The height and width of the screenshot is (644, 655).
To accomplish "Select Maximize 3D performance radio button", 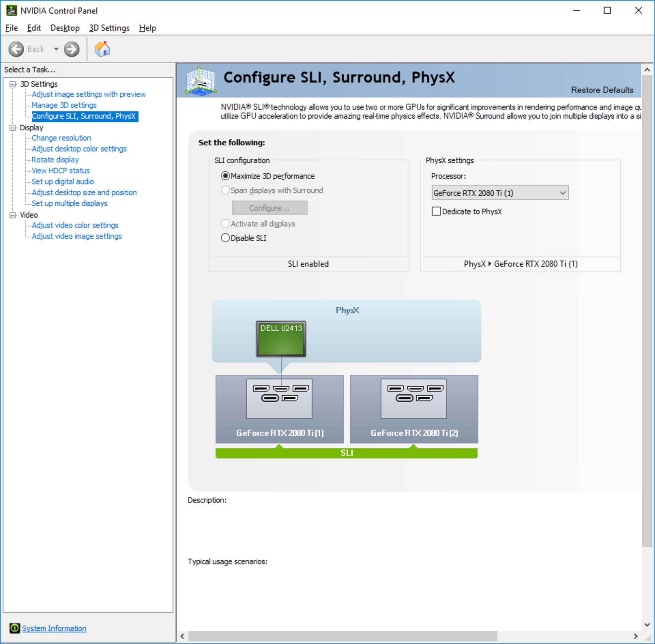I will (225, 176).
